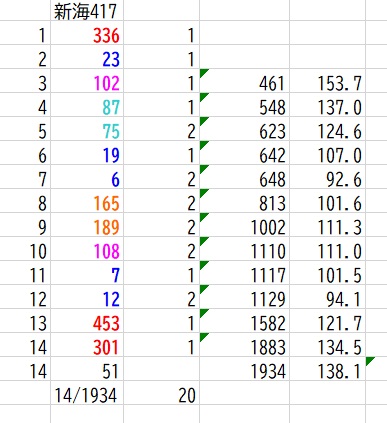This screenshot has height=423, width=387.
Task: Click the average cell showing 153.7
Action: tap(327, 83)
